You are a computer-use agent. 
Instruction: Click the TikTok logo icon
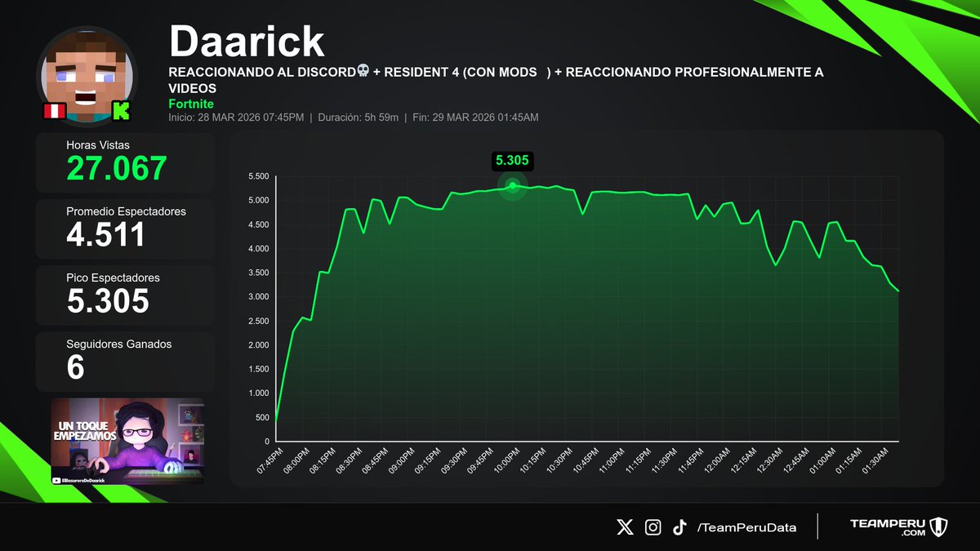[679, 527]
